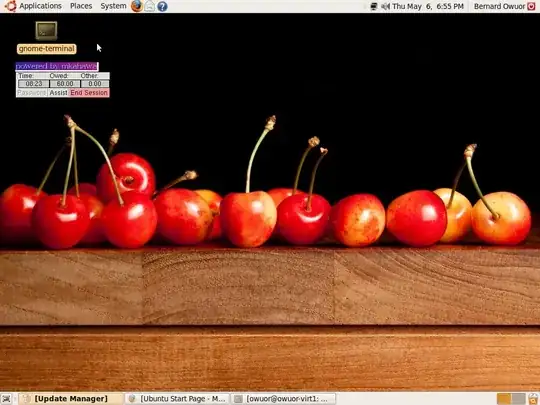540x405 pixels.
Task: Open the help question-mark icon
Action: [162, 6]
